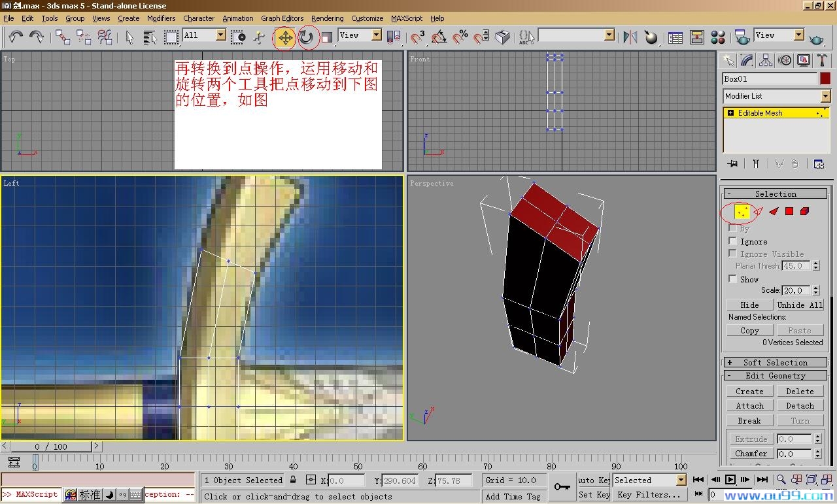Image resolution: width=837 pixels, height=504 pixels.
Task: Toggle Show End Result in modifier stack
Action: 755,163
